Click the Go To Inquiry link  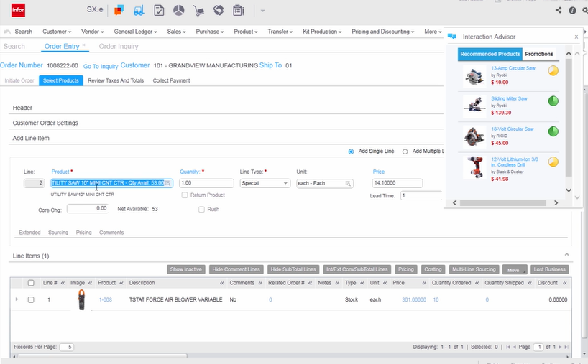point(101,66)
